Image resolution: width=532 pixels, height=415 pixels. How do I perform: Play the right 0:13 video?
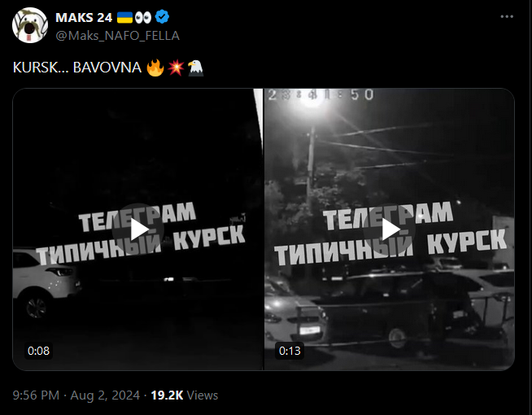[389, 229]
